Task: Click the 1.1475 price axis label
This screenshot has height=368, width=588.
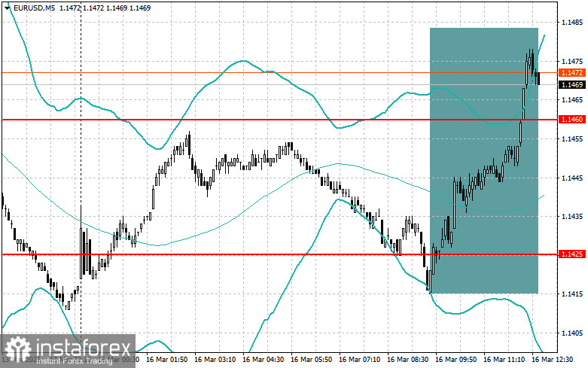Action: (572, 61)
